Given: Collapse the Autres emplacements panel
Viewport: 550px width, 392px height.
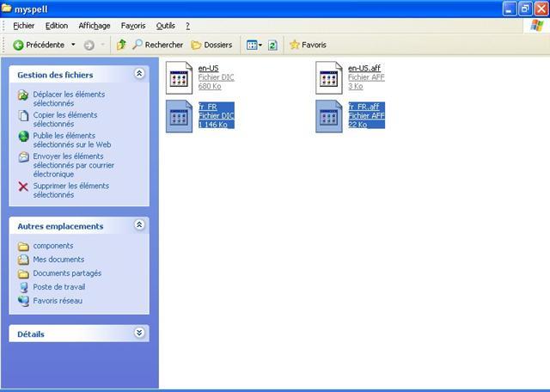Looking at the screenshot, I should 139,224.
